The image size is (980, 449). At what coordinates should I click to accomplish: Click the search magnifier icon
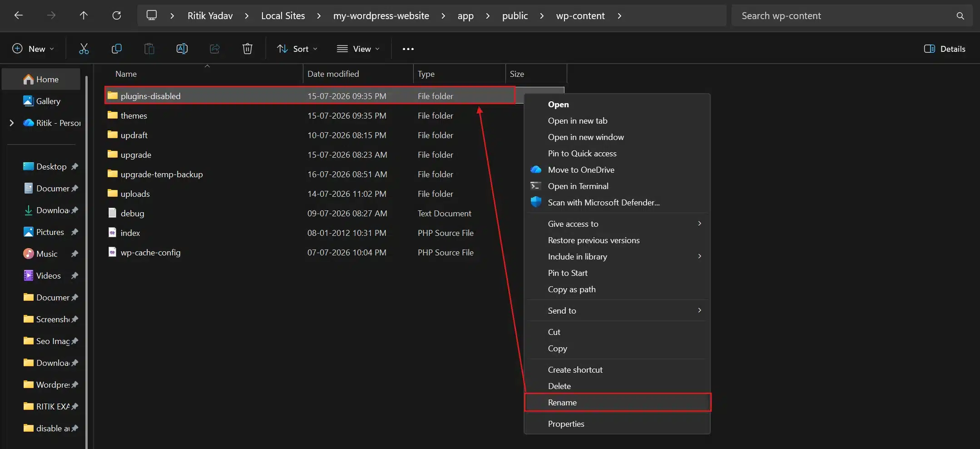click(960, 16)
